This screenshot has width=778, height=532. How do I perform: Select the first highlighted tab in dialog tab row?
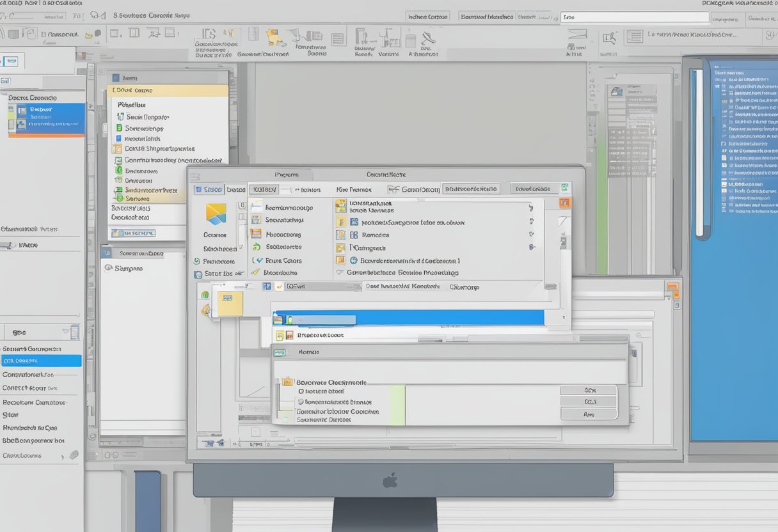click(209, 189)
